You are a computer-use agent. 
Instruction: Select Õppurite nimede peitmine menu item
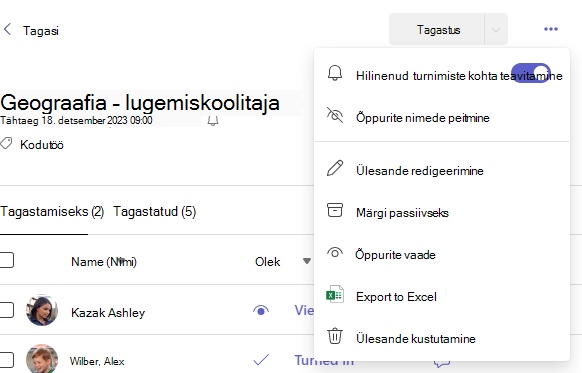pos(442,118)
